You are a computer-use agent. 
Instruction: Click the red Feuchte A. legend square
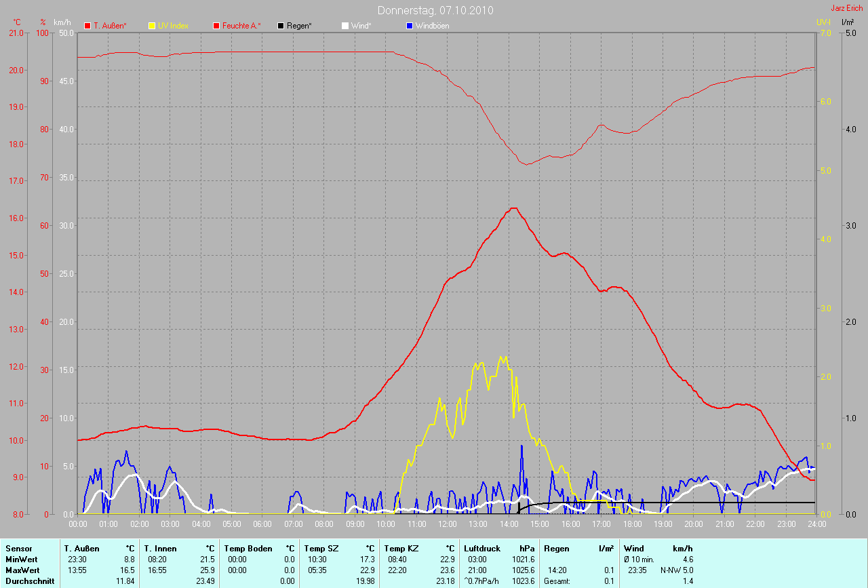coord(216,26)
